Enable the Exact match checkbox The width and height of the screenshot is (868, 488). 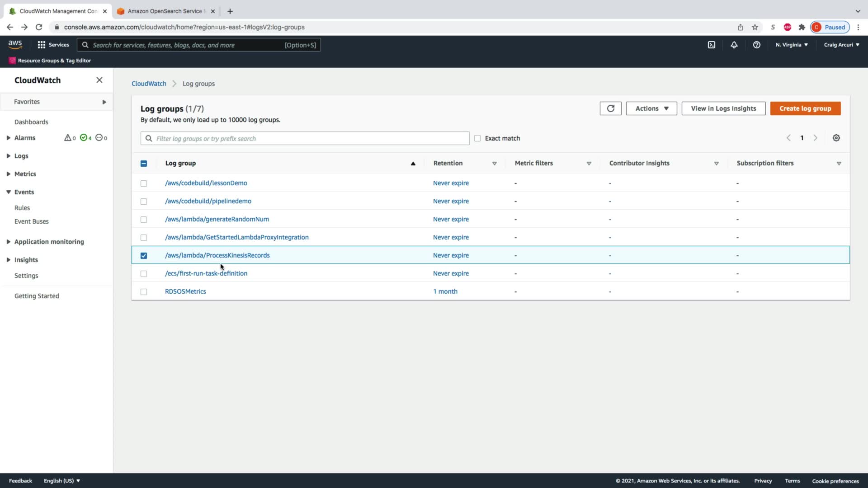(x=477, y=138)
